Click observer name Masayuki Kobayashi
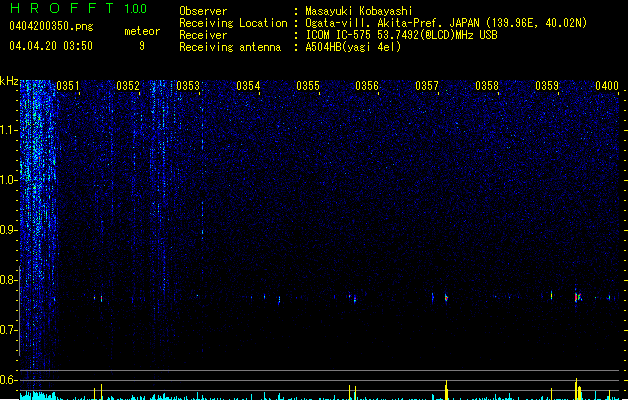629x400 pixels. (x=359, y=11)
